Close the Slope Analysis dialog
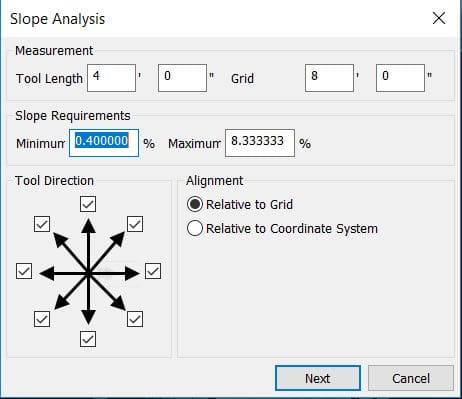This screenshot has height=399, width=462. [439, 18]
